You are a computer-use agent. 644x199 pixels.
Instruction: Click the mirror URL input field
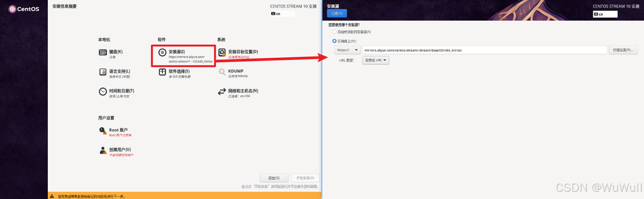click(485, 50)
